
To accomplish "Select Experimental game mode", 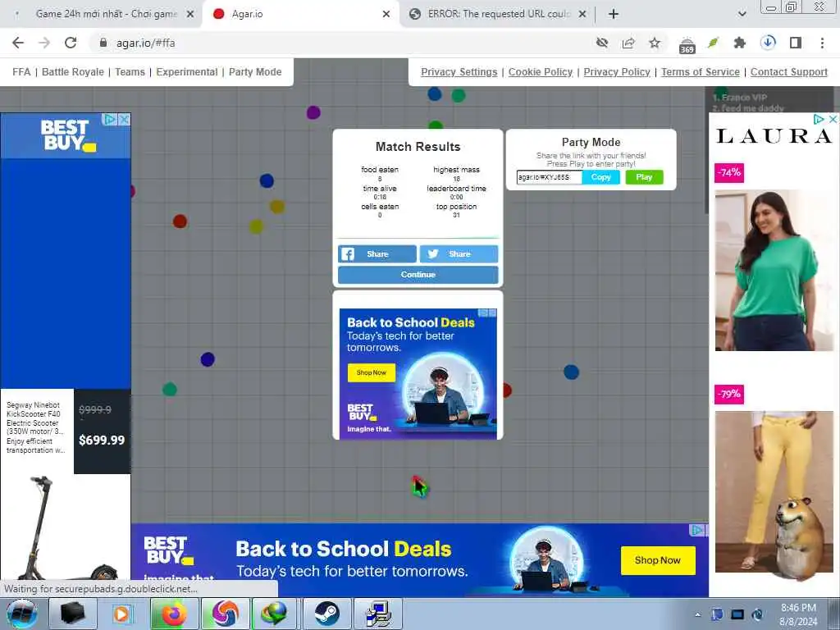I will (x=187, y=72).
